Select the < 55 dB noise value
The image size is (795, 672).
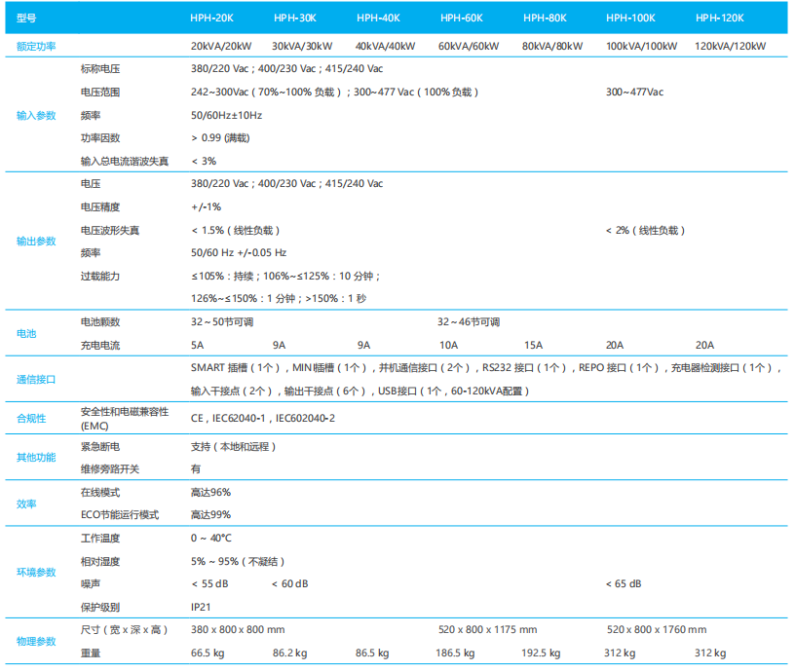[209, 583]
